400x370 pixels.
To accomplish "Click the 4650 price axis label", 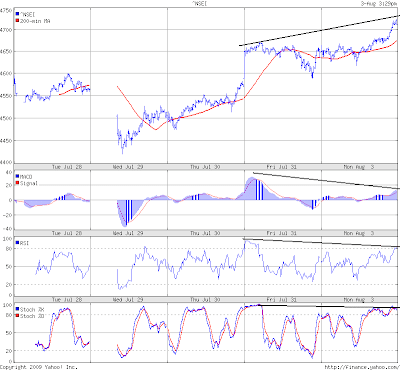I will tap(6, 52).
